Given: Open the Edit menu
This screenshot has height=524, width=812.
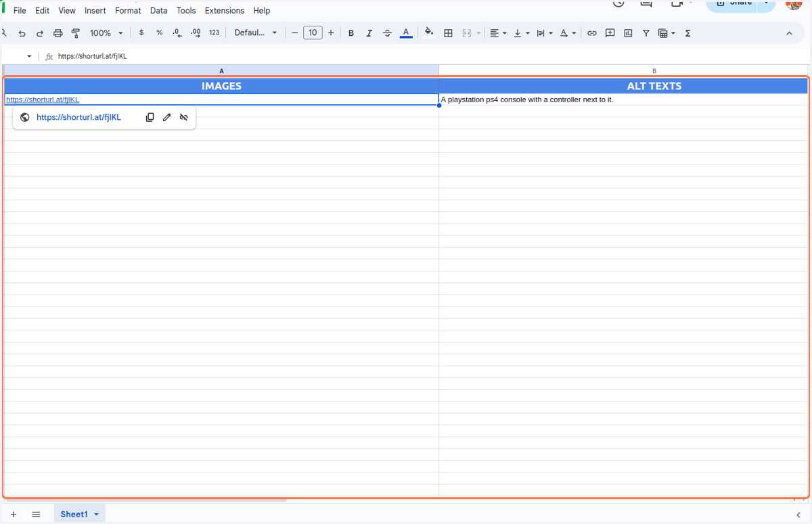Looking at the screenshot, I should coord(42,11).
